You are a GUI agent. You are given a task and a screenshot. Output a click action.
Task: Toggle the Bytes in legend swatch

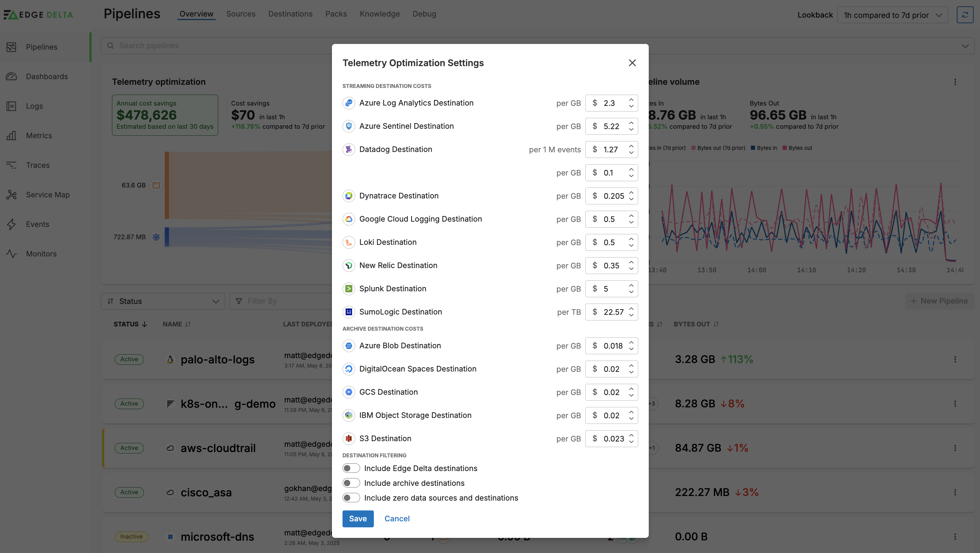point(753,148)
